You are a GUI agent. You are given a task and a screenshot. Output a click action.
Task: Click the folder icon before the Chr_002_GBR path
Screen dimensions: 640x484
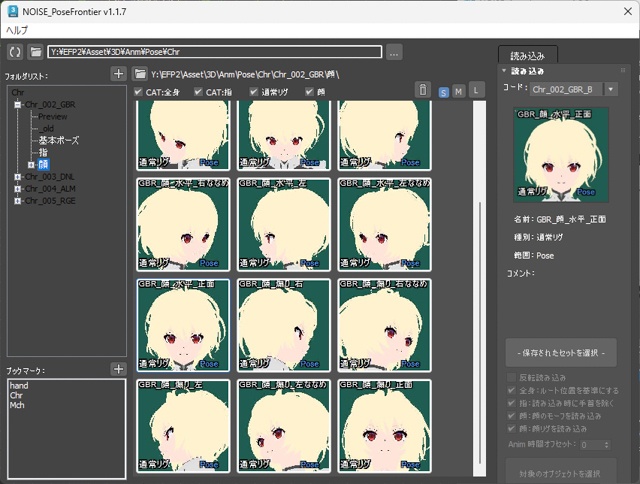pos(140,74)
